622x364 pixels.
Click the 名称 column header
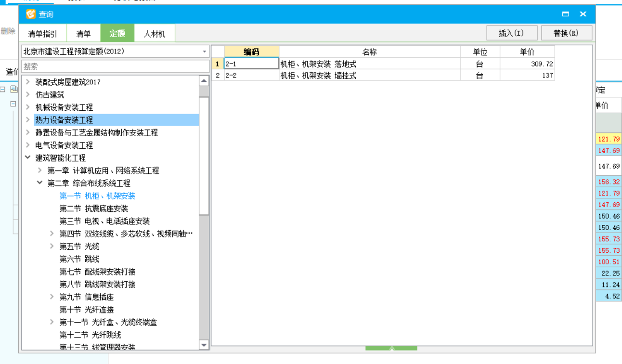(369, 52)
